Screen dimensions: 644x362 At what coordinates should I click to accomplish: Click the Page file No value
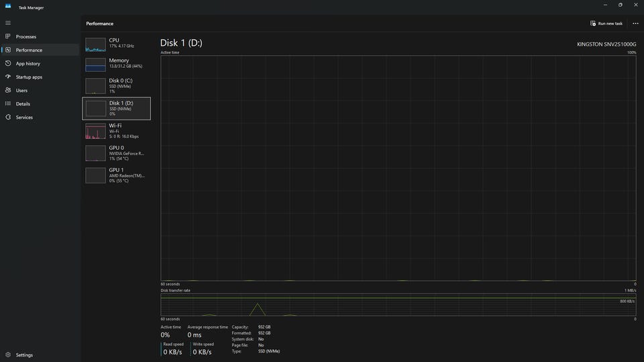[x=261, y=345]
